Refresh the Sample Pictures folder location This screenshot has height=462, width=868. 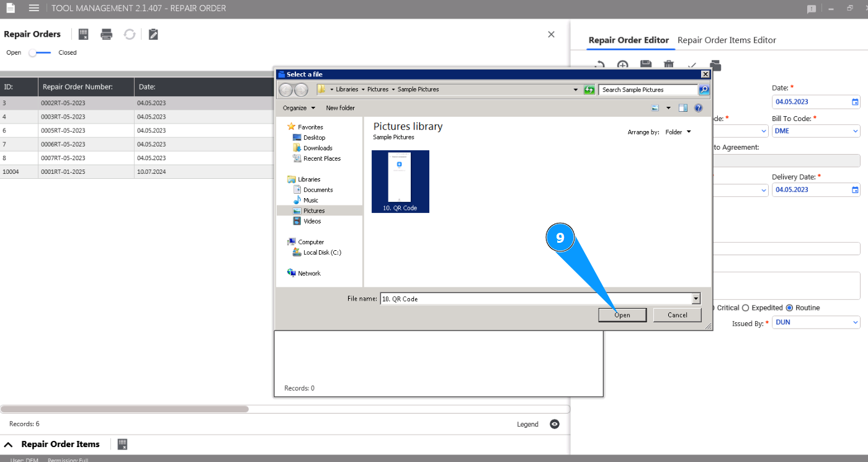[589, 89]
